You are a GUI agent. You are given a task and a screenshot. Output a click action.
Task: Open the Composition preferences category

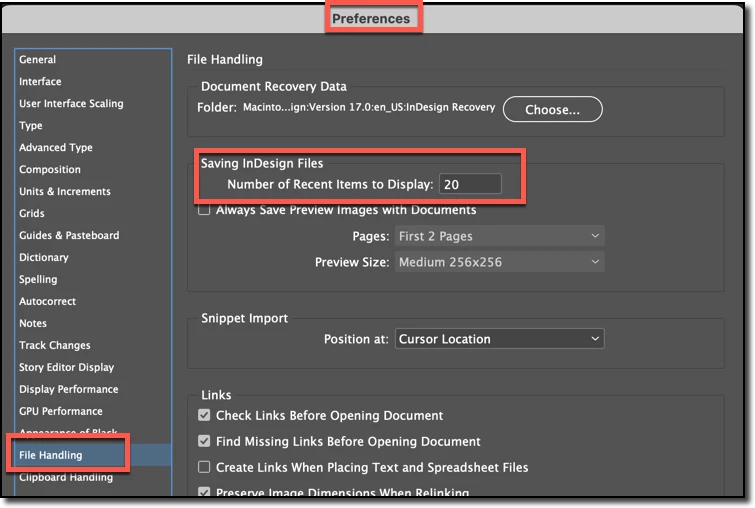pyautogui.click(x=50, y=169)
